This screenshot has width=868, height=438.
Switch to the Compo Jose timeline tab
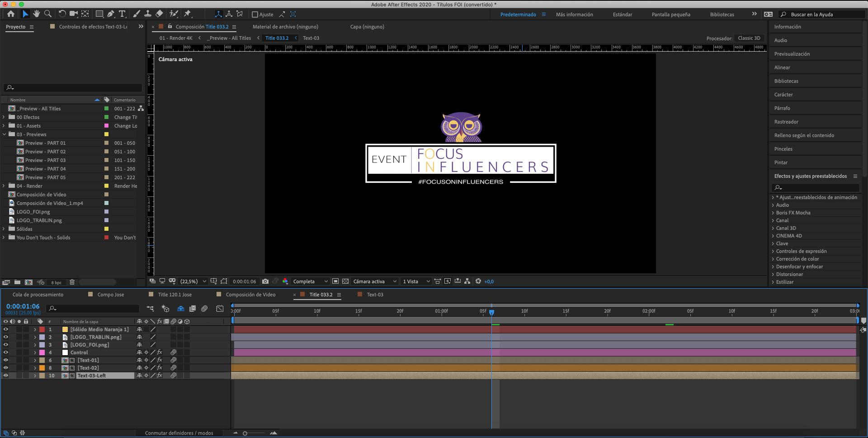[x=110, y=295]
